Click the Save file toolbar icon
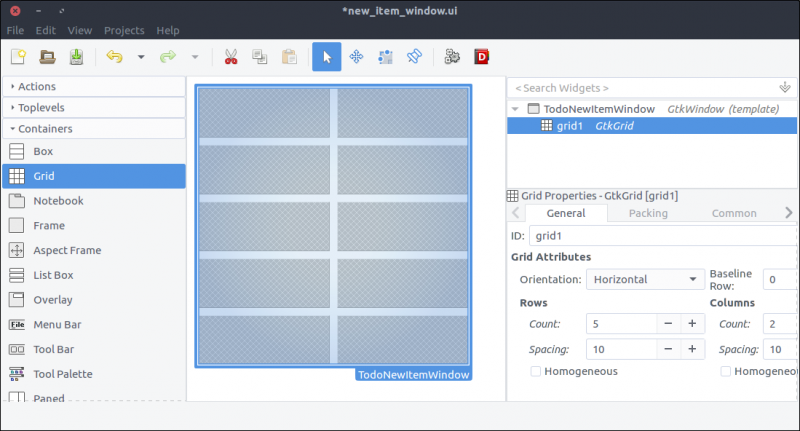800x431 pixels. [76, 57]
